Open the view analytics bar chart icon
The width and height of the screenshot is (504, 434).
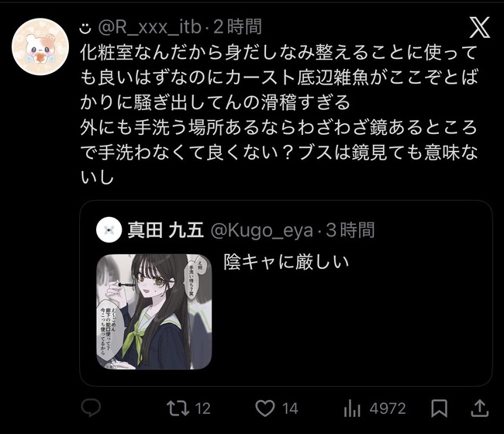[352, 408]
